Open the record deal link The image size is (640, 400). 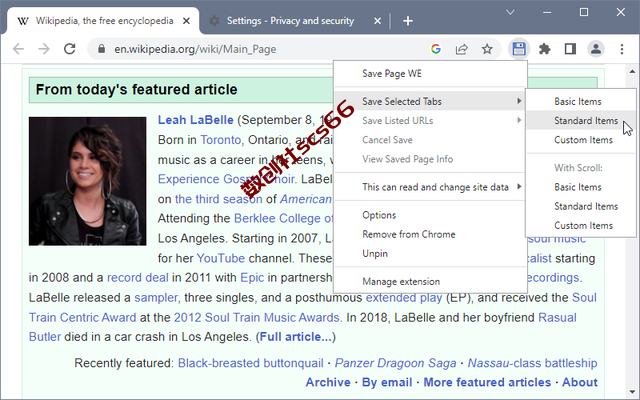pos(138,278)
